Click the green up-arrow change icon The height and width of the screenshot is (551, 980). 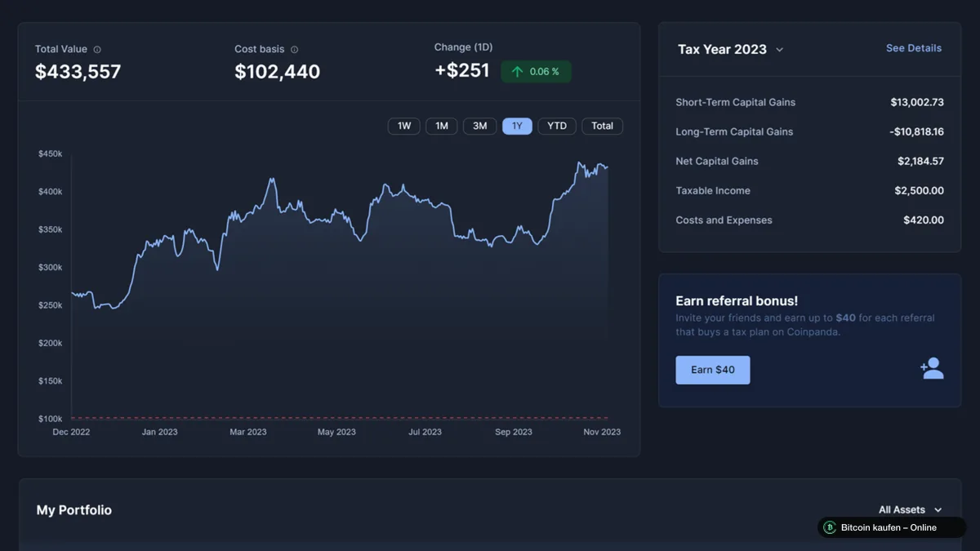(517, 72)
